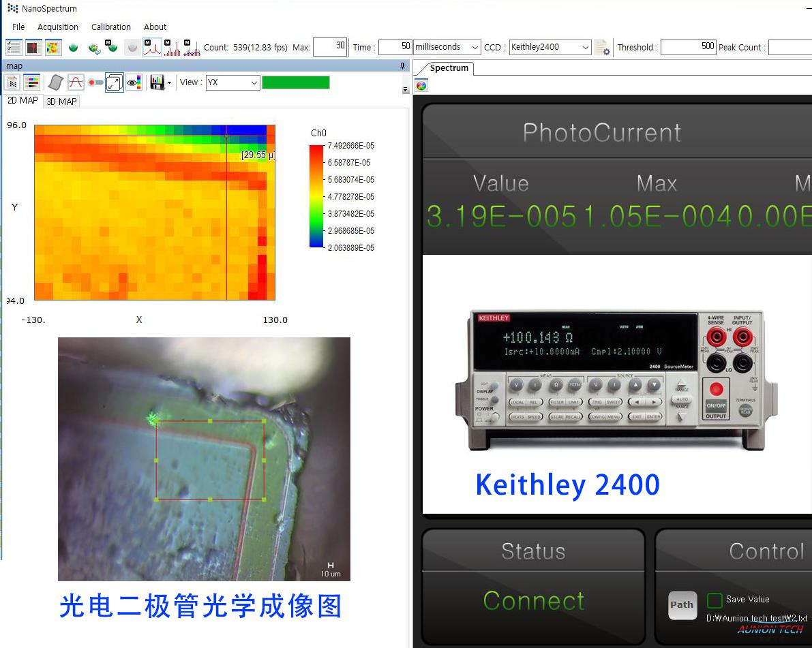
Task: Click the file path D:\Aunion tech test text
Action: [x=757, y=618]
